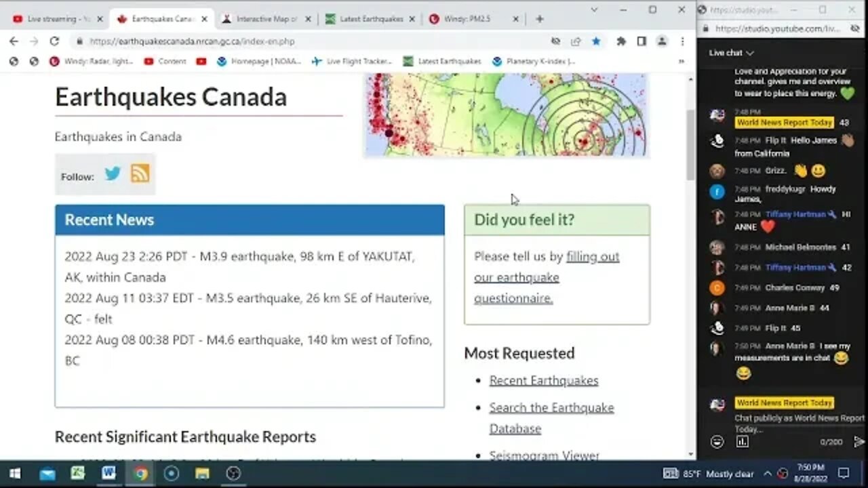This screenshot has height=488, width=868.
Task: Switch to the Latest Earthquakes tab
Action: [370, 19]
